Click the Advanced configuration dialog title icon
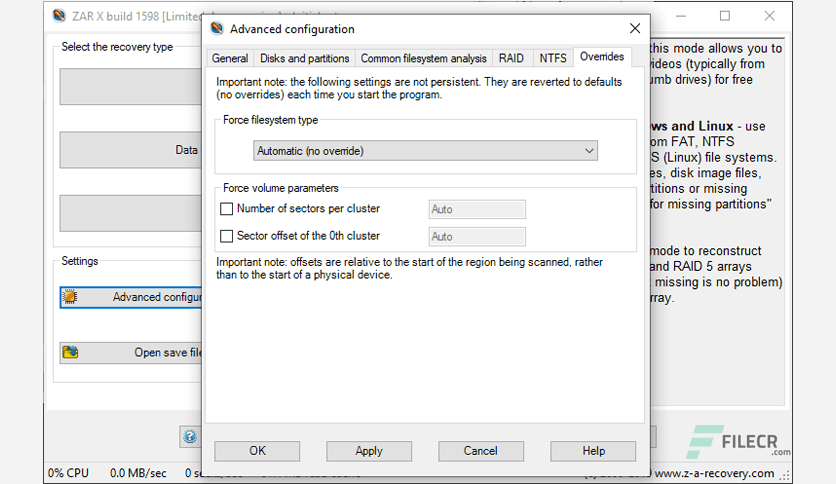This screenshot has width=836, height=484. click(217, 28)
